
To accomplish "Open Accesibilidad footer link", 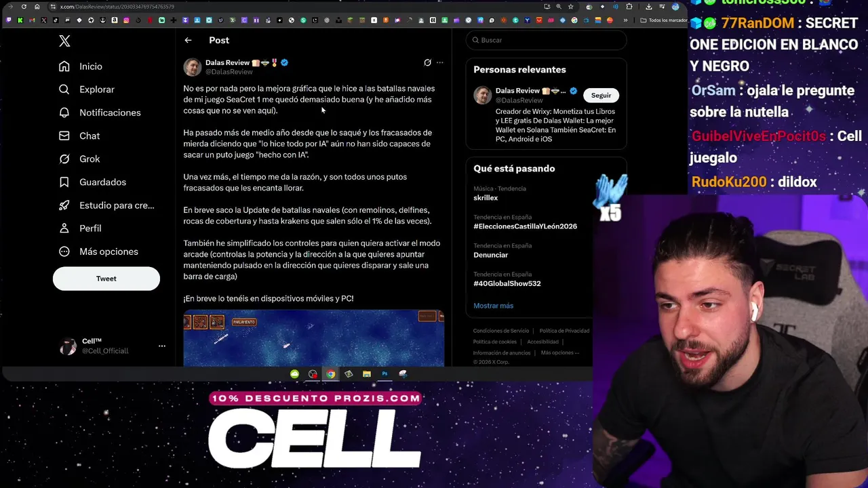I will 542,342.
